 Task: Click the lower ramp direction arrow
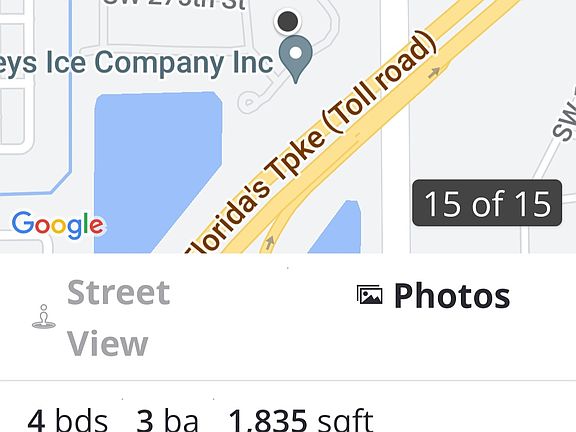(270, 242)
